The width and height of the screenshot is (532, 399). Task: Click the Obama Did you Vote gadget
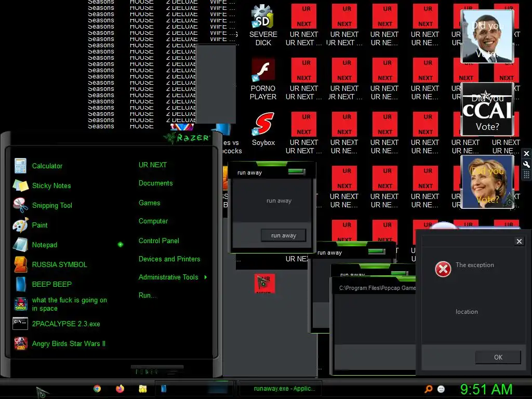487,36
